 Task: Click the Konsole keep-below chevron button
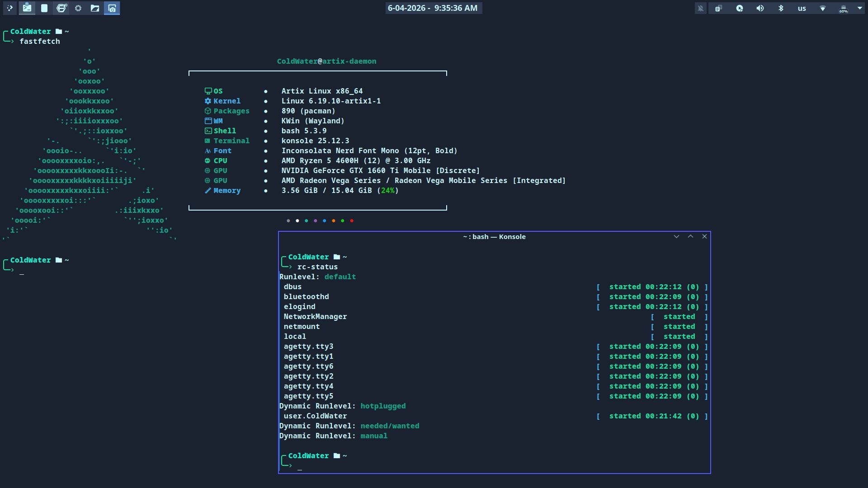click(676, 236)
